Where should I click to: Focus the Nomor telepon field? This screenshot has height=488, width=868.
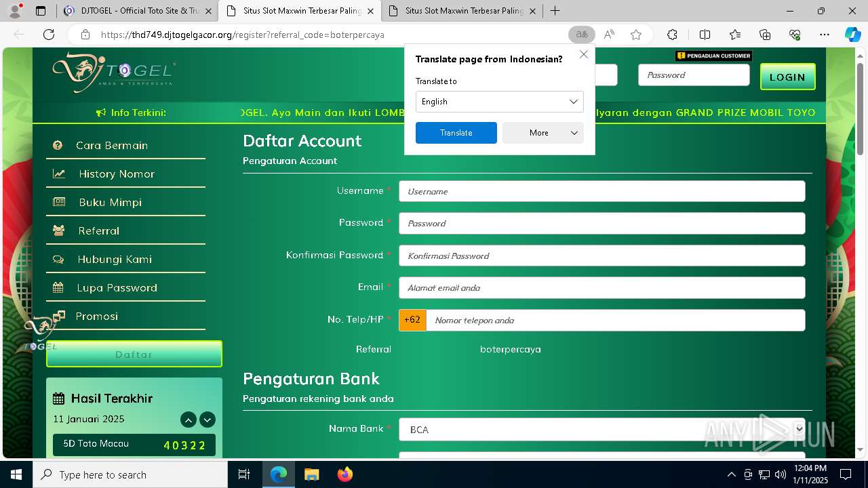point(615,320)
